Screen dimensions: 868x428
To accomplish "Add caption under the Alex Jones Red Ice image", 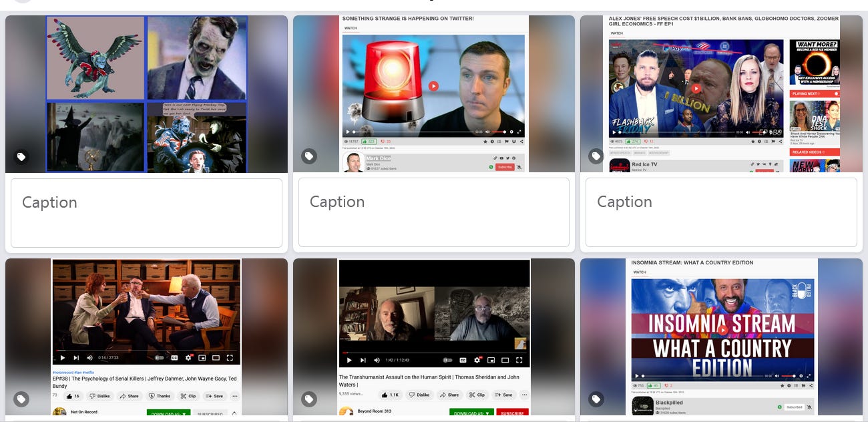I will tap(721, 213).
